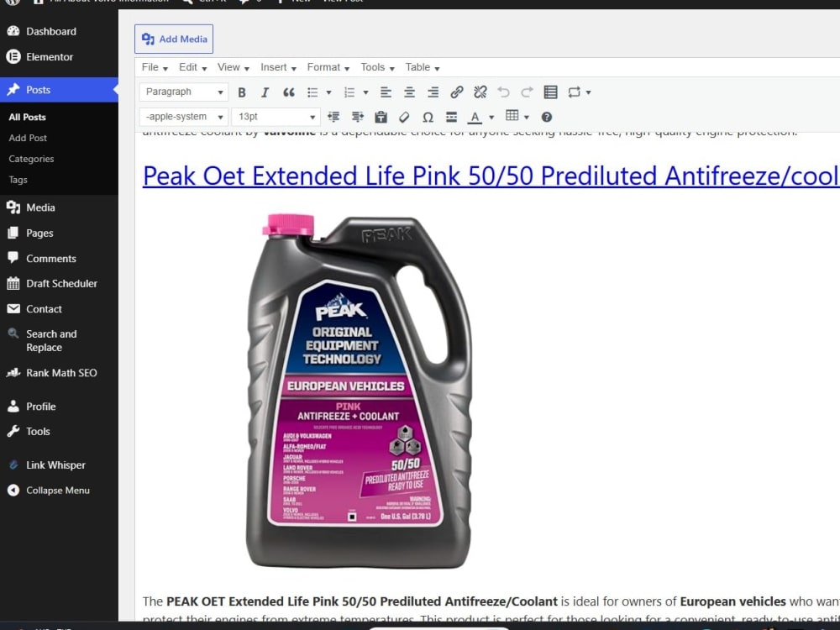Insert a numbered list

tap(349, 92)
